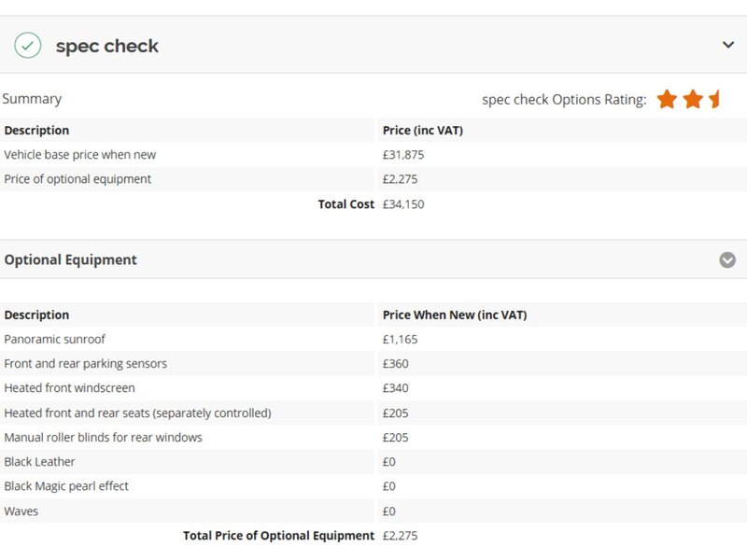The image size is (747, 560).
Task: Select the £2,275 optional equipment total
Action: coord(401,536)
